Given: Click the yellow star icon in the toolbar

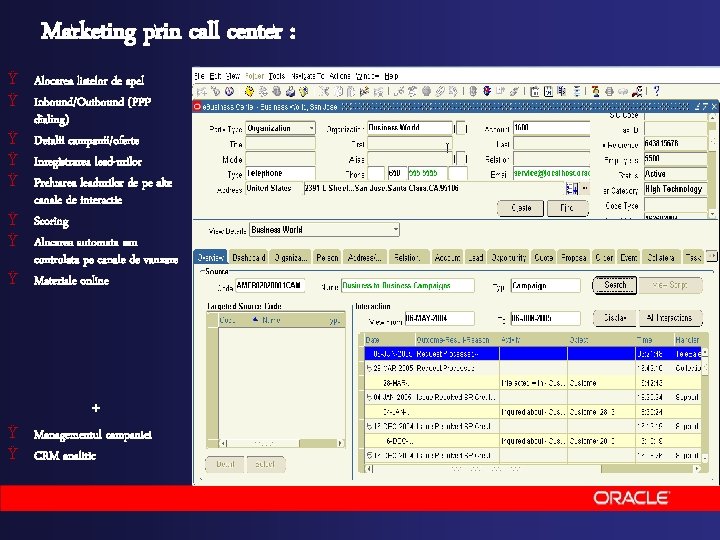Looking at the screenshot, I should [249, 91].
